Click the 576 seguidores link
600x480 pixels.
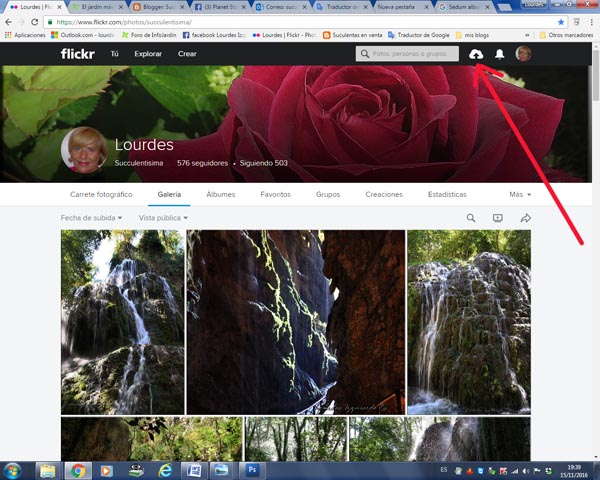tap(202, 163)
